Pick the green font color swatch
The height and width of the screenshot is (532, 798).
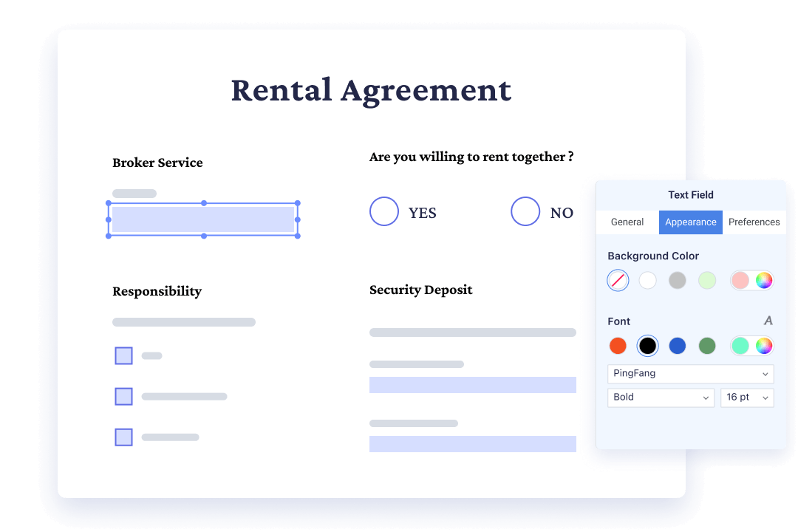707,347
